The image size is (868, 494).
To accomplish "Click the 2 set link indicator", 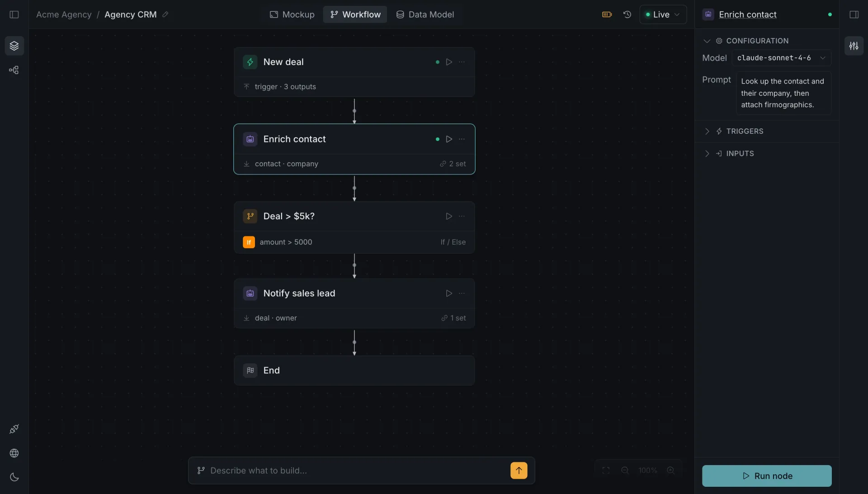I will 453,164.
